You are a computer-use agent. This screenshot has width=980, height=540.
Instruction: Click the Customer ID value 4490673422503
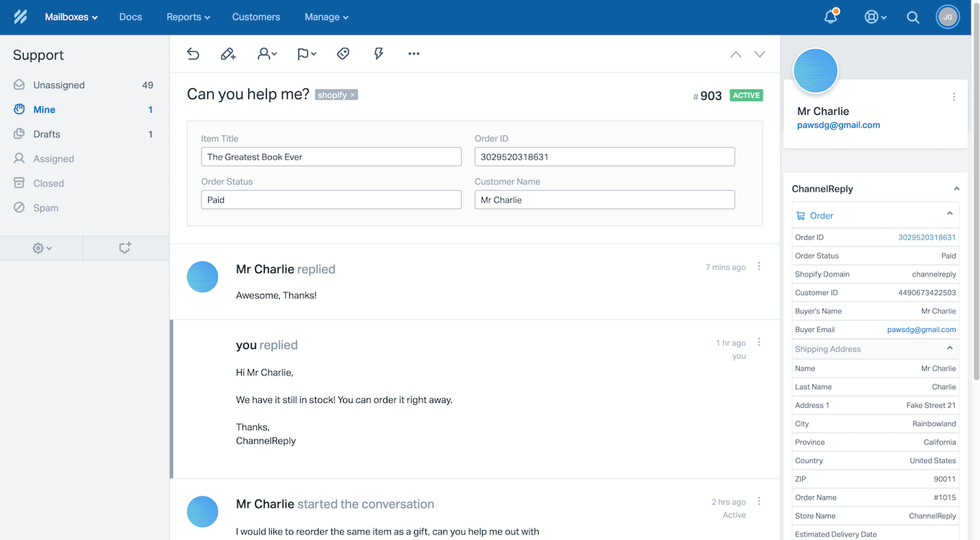pos(927,292)
